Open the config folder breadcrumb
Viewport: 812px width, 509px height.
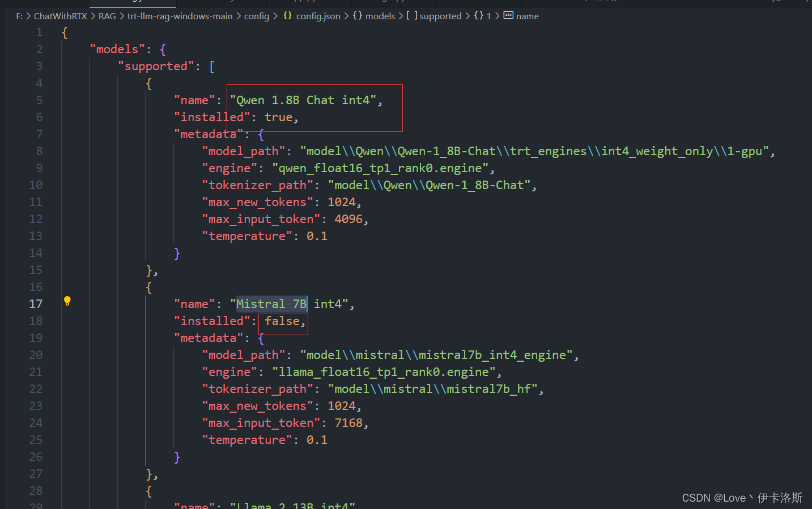[257, 16]
